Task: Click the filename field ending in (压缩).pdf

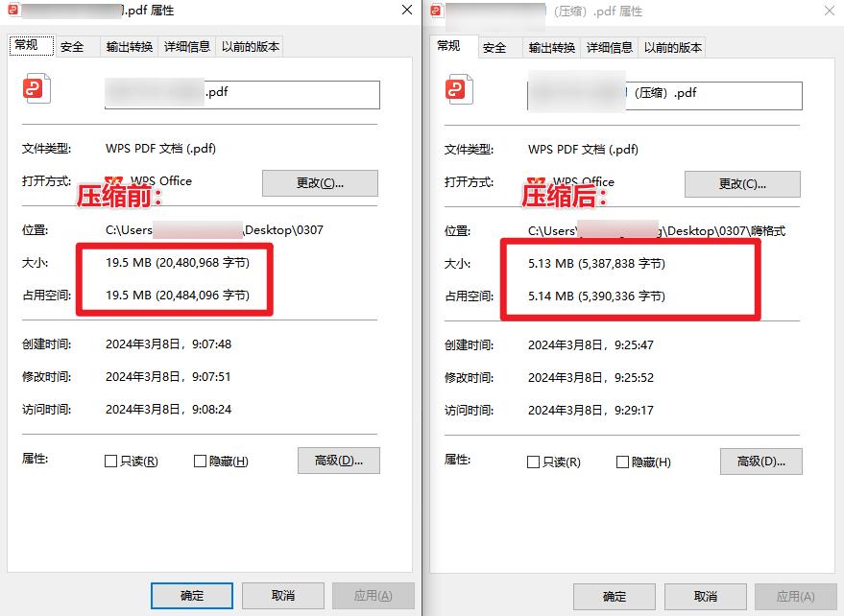Action: click(x=664, y=96)
